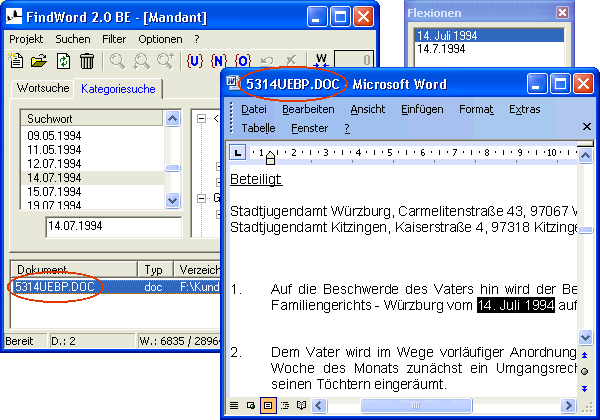
Task: Click Suchwort list scroll up arrow
Action: pyautogui.click(x=173, y=119)
